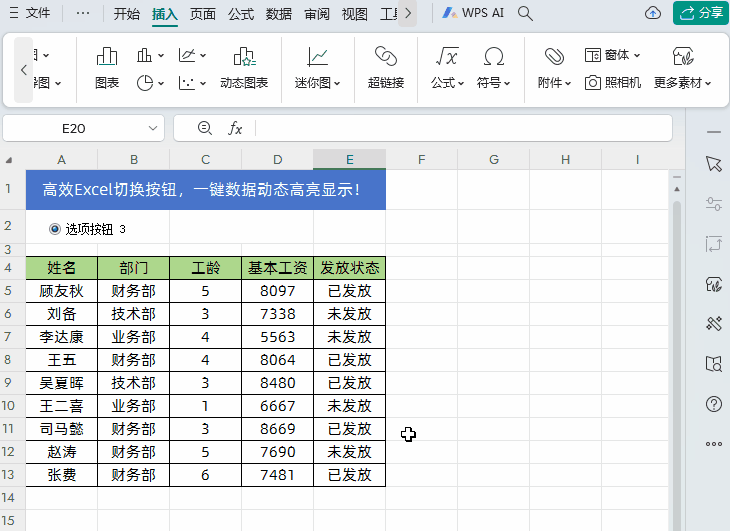The width and height of the screenshot is (730, 531).
Task: Switch to the 视图 tab
Action: coord(355,13)
